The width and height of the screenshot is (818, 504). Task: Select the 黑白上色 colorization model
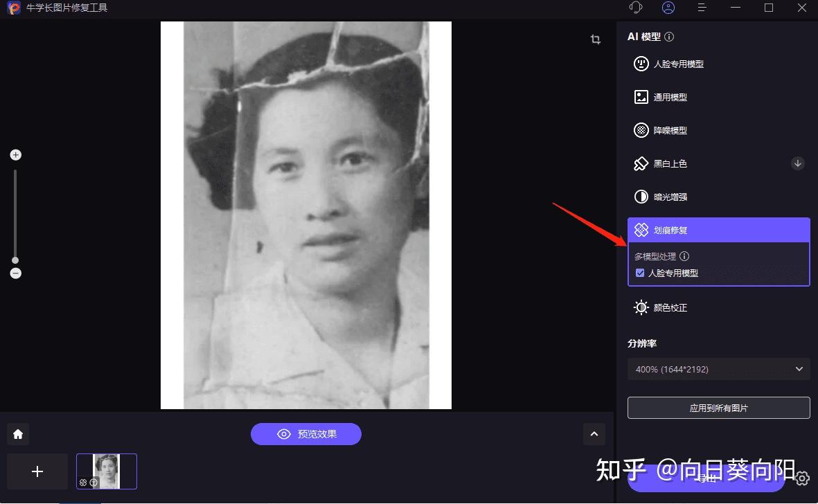[641, 163]
